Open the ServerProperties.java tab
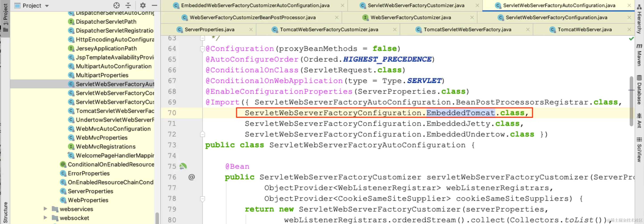This screenshot has width=644, height=224. coord(209,29)
